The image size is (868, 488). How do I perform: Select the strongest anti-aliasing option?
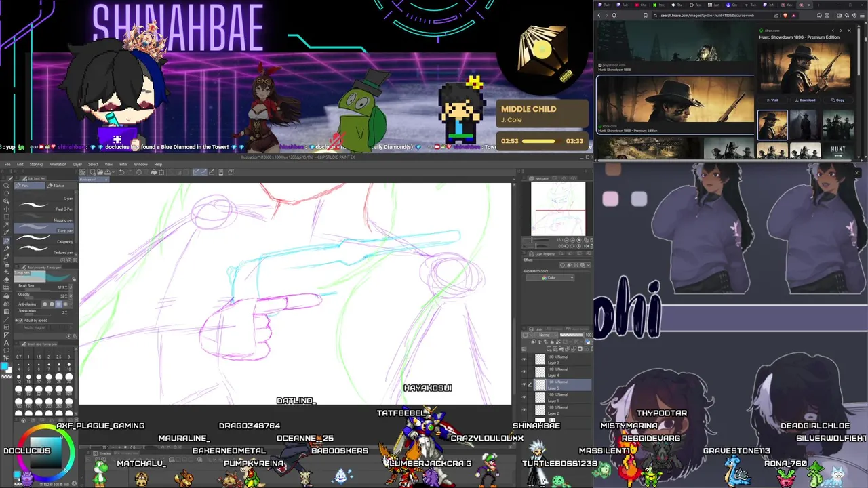tap(65, 304)
